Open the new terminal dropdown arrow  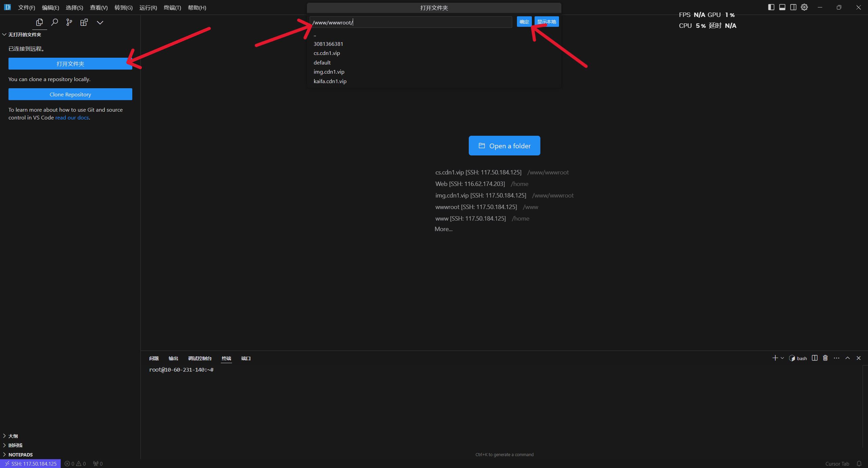tap(783, 358)
